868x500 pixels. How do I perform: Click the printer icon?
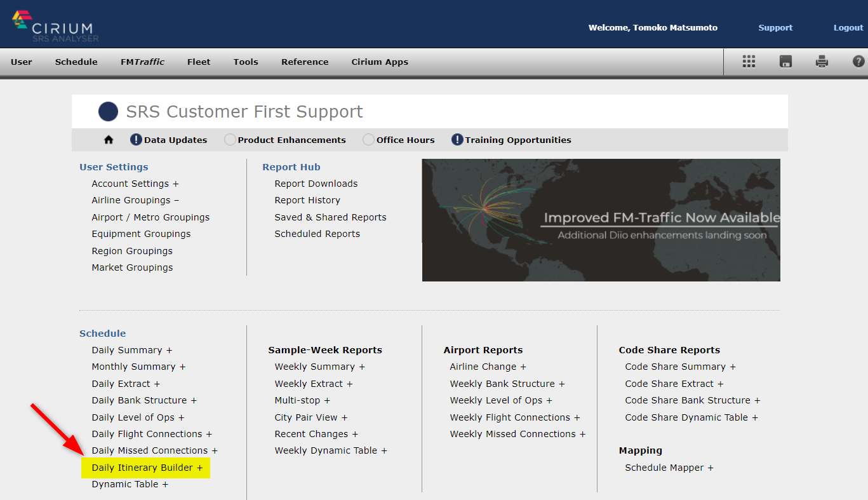pos(822,62)
